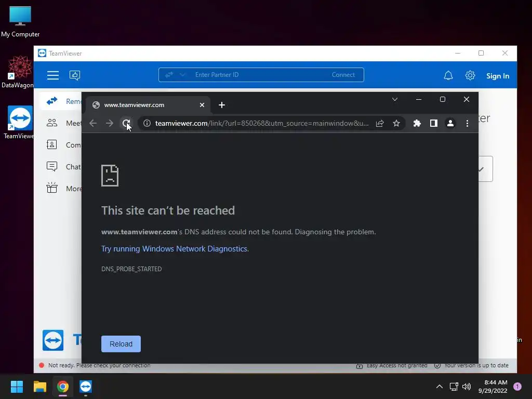The image size is (532, 399).
Task: Open TeamViewer settings gear
Action: click(x=470, y=75)
